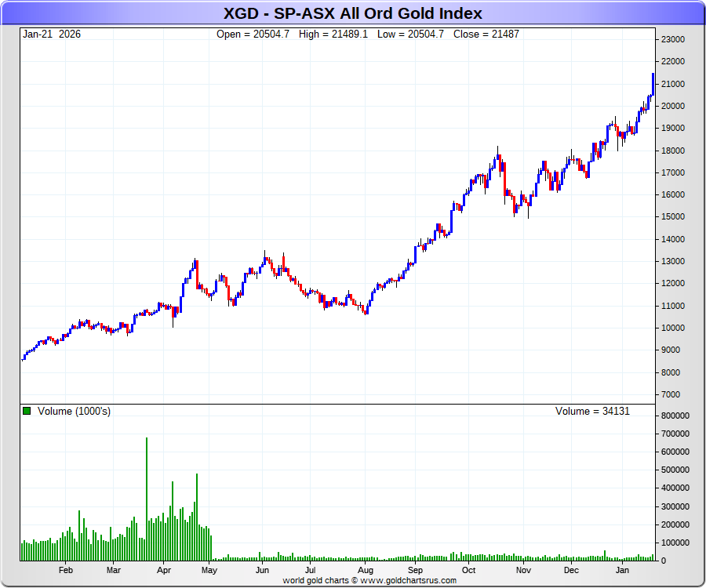Click the www.goldchartsrus.com footer link
Image resolution: width=706 pixels, height=588 pixels.
coord(408,581)
